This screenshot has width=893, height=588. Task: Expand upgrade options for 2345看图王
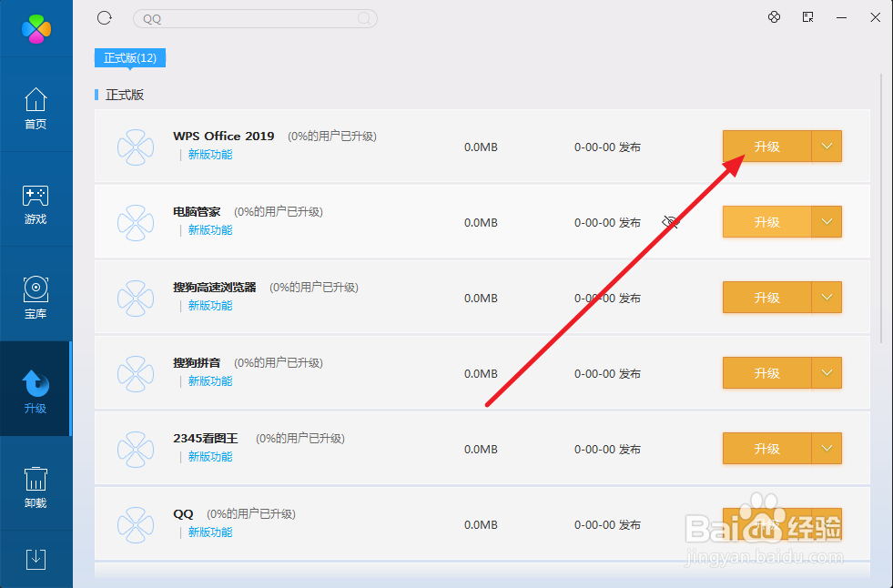pos(827,449)
